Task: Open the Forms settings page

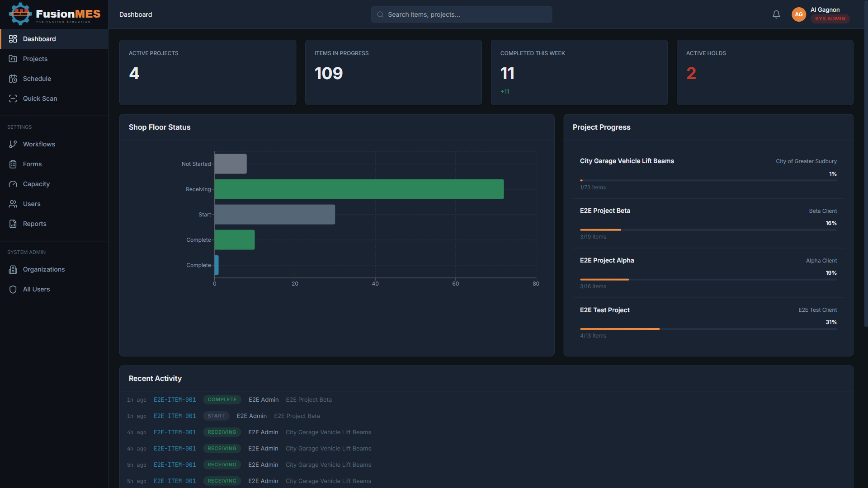Action: click(32, 164)
